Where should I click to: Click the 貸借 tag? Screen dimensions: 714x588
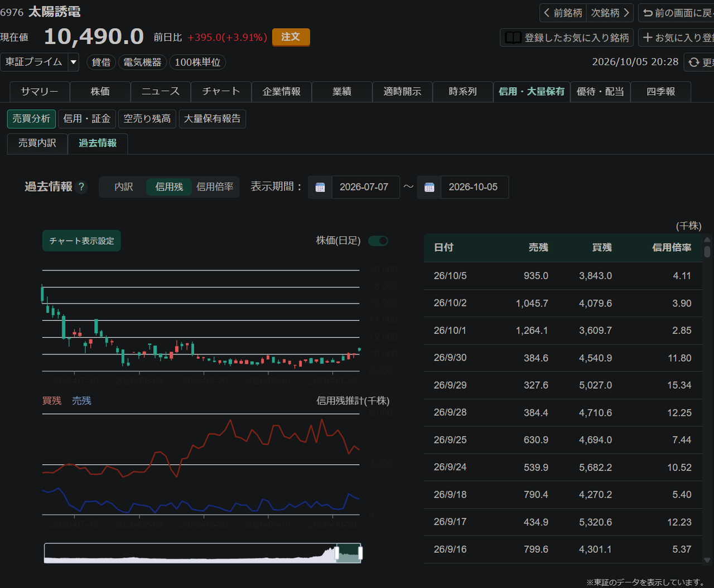tap(101, 62)
